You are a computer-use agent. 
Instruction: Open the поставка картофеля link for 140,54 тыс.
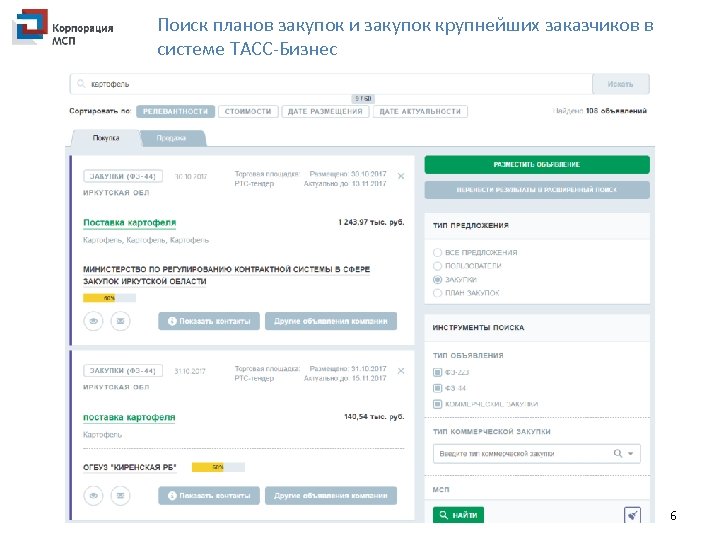coord(129,417)
